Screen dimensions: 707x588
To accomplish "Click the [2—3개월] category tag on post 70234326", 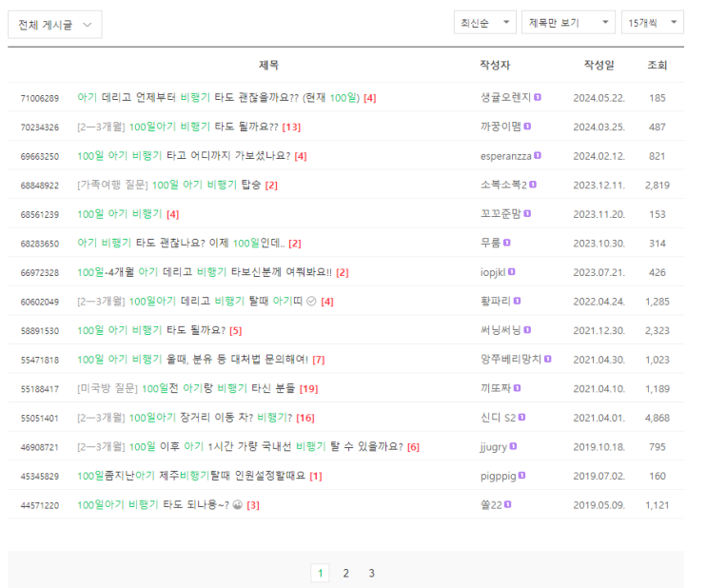I will [x=102, y=127].
